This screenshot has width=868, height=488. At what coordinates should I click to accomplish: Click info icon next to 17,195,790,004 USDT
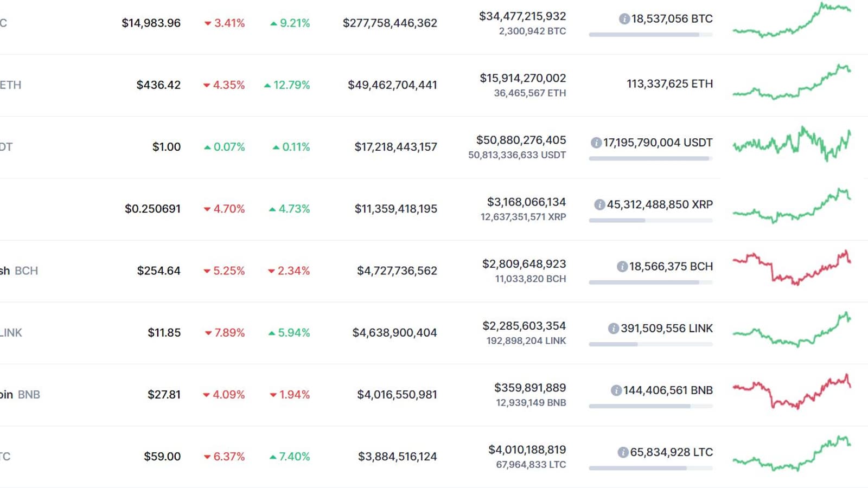tap(596, 143)
